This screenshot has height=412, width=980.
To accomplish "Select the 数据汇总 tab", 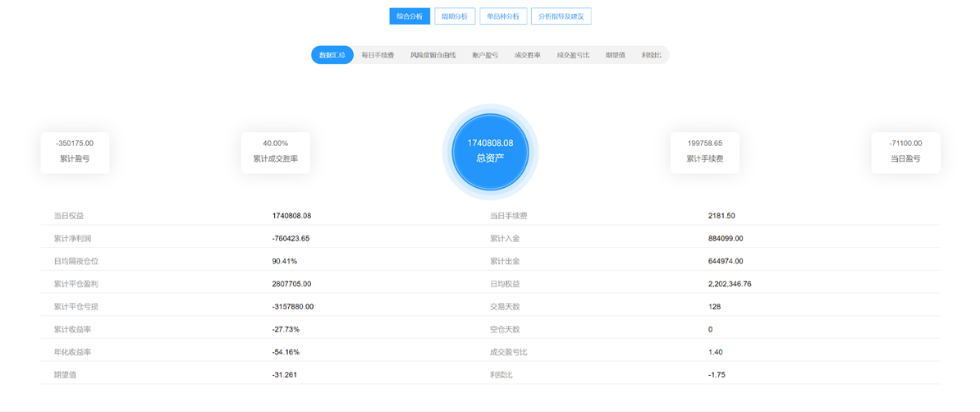I will pos(332,55).
